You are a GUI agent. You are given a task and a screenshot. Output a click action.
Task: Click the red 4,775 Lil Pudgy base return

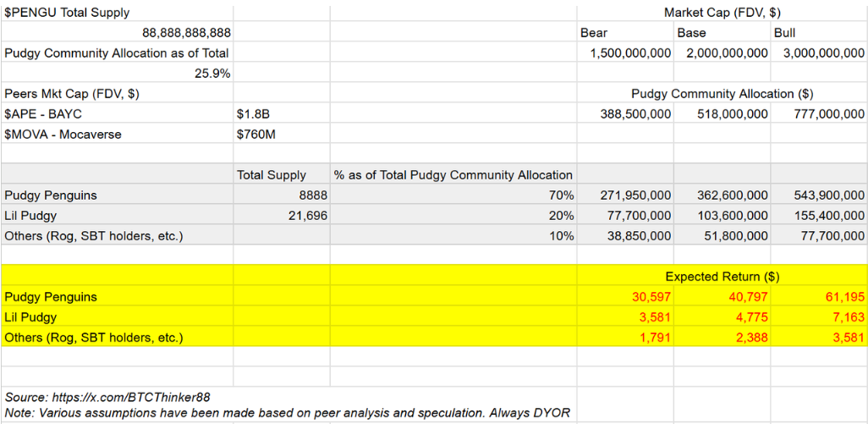click(751, 317)
